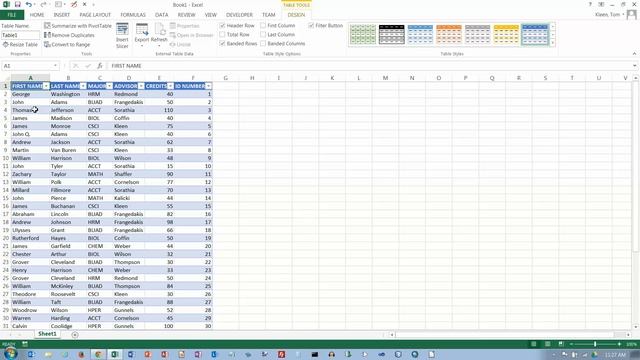Switch to the INSERT tab
640x360 pixels.
(62, 15)
